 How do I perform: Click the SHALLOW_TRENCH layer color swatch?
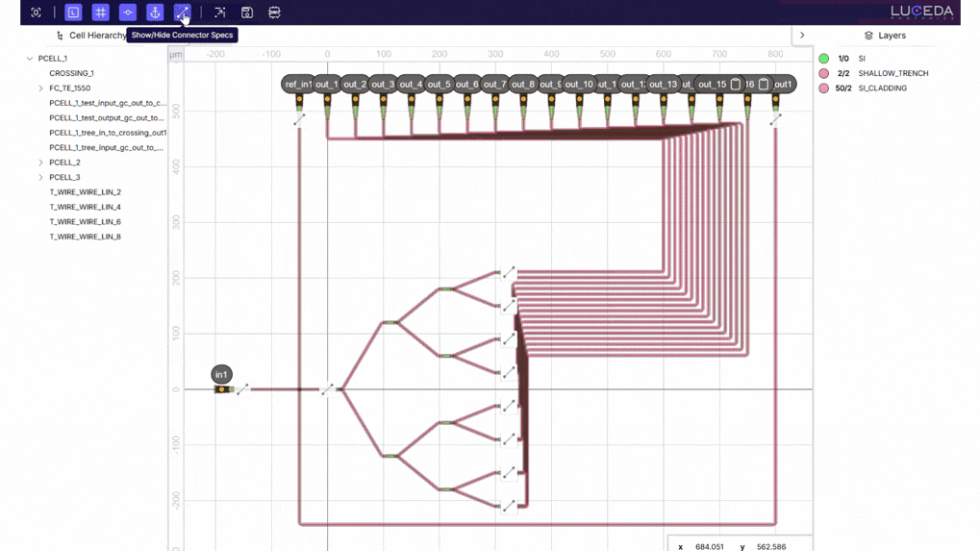tap(824, 73)
